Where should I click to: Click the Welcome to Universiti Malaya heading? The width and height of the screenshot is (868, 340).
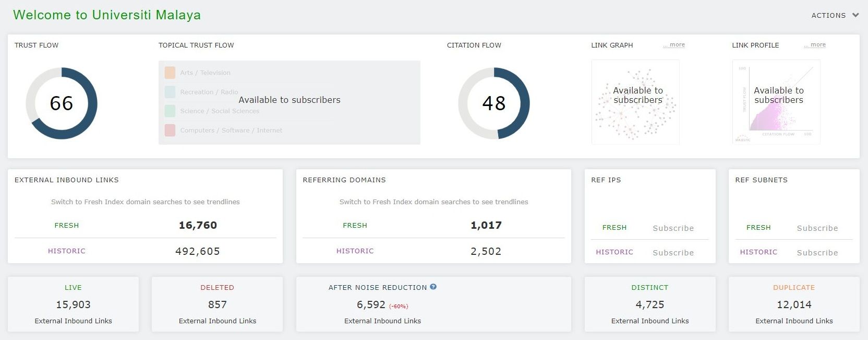coord(107,15)
